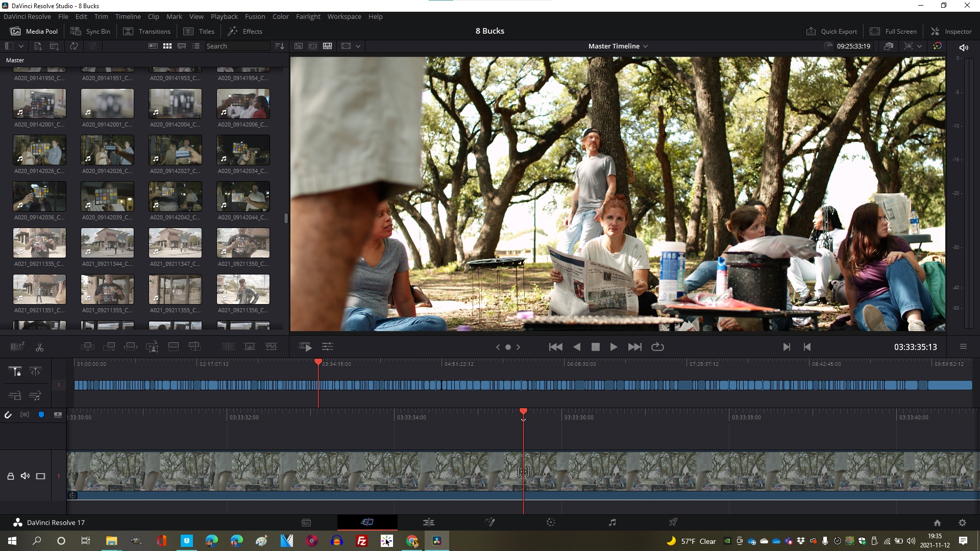
Task: Click the Import Media icon
Action: 38,46
